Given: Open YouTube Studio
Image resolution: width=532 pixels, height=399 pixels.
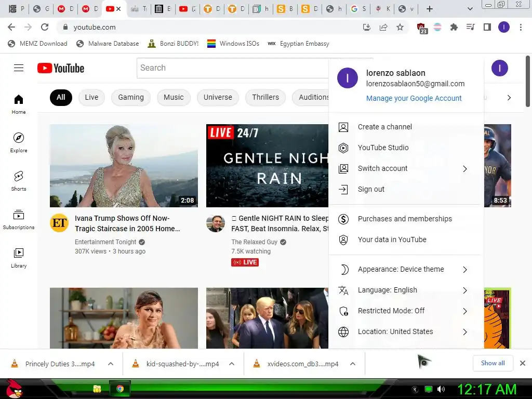Looking at the screenshot, I should [406, 148].
